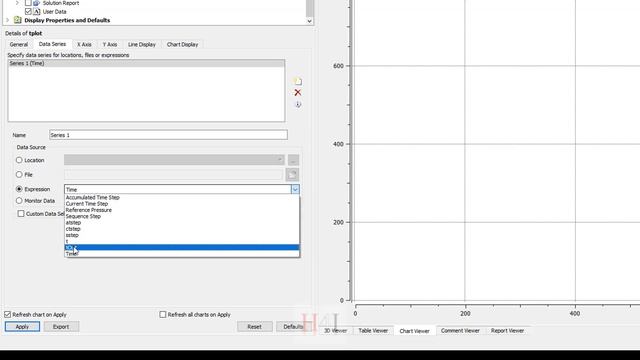Switch to the 3D Viewer tab
The height and width of the screenshot is (360, 640).
[x=335, y=331]
